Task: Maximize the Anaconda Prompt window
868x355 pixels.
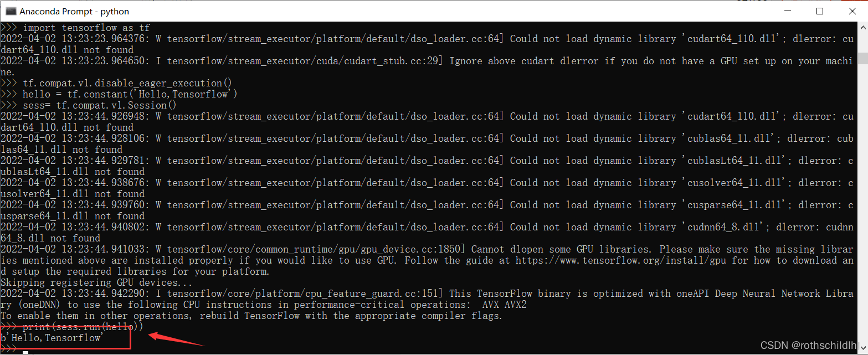Action: [x=820, y=11]
